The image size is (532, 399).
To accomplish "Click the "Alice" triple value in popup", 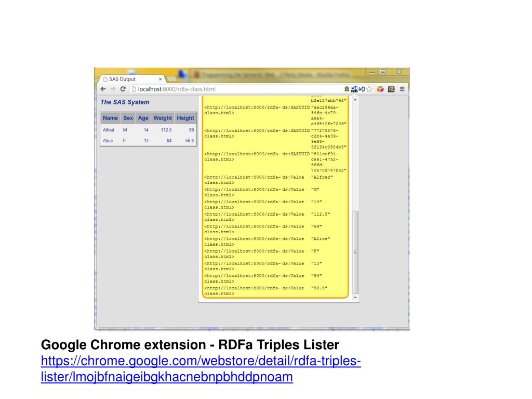I will click(x=321, y=239).
